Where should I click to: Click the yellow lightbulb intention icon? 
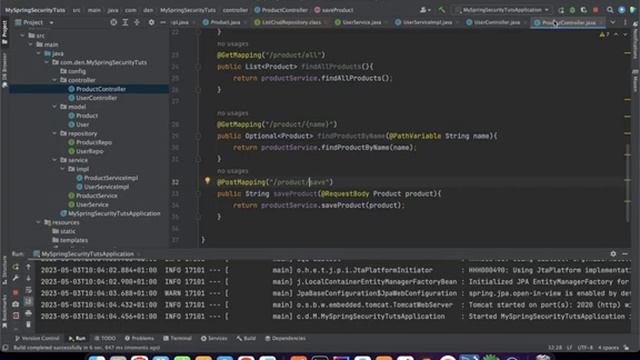207,180
